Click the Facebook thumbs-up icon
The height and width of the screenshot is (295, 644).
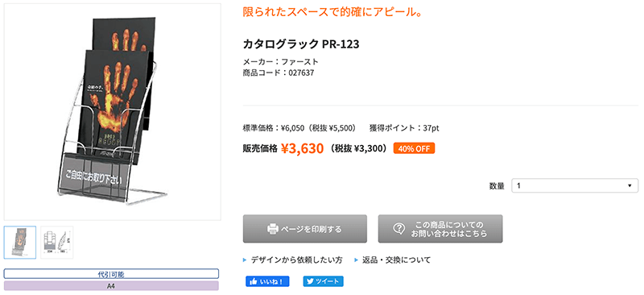(x=254, y=281)
